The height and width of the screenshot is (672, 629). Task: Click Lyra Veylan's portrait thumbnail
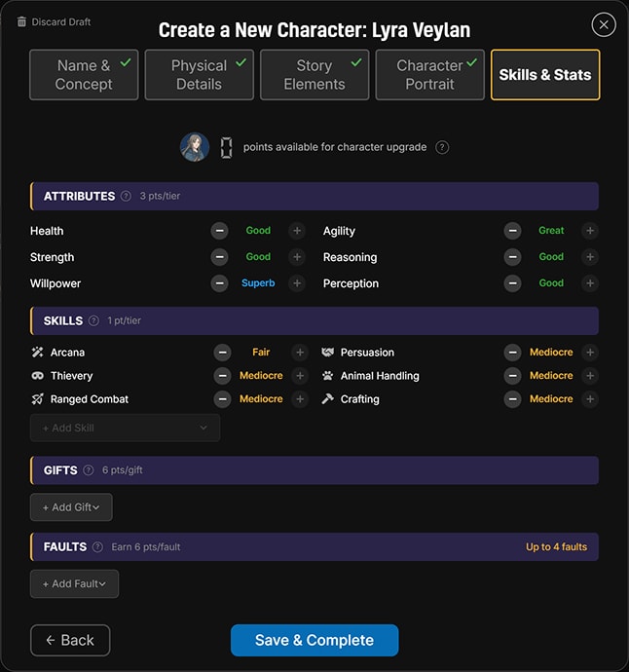pos(195,147)
